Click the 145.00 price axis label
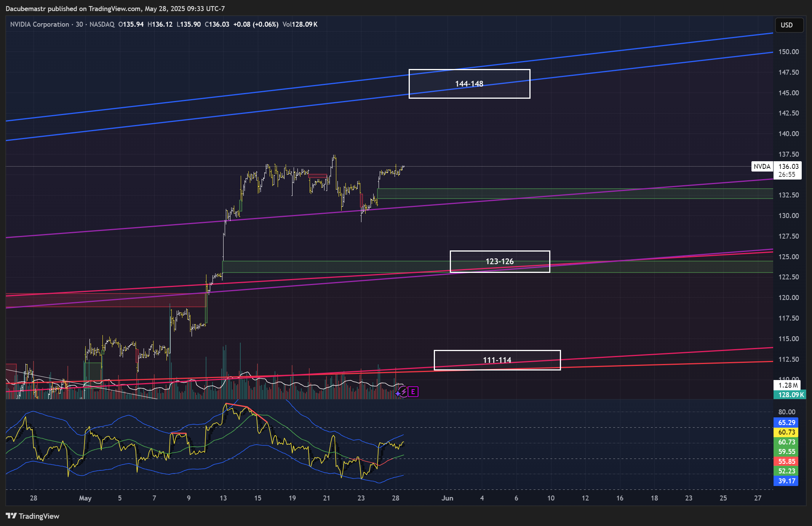812x526 pixels. click(x=788, y=93)
